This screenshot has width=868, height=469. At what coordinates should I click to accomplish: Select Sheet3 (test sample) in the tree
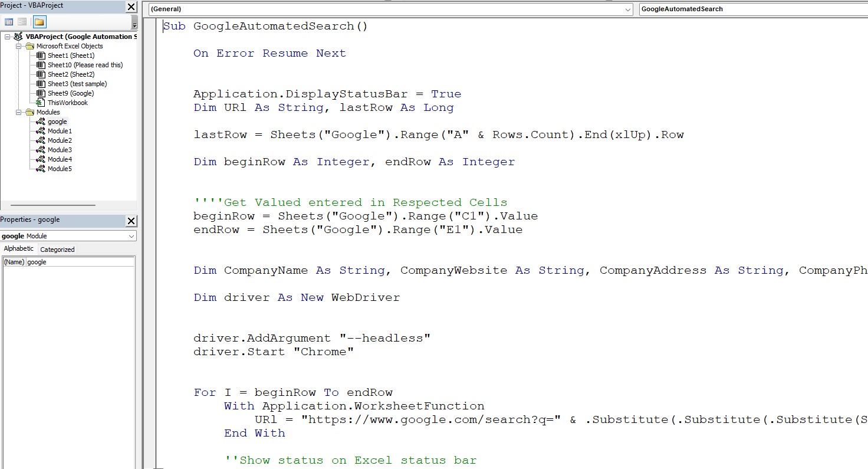[77, 84]
